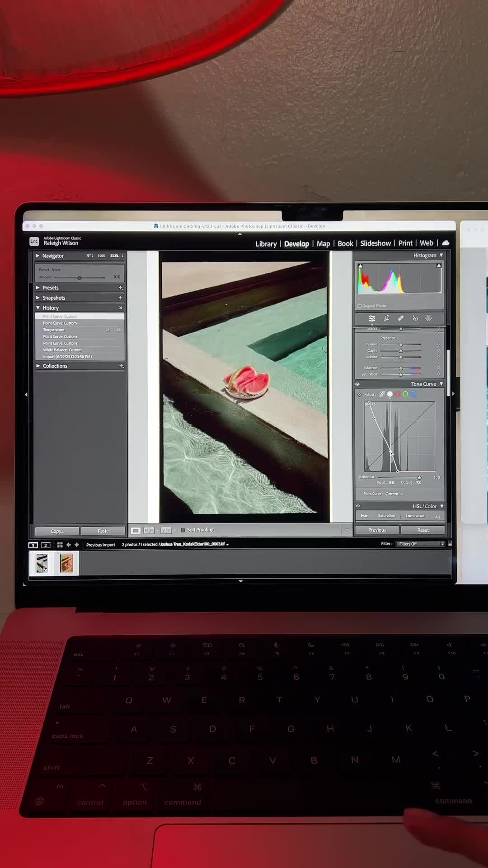Click the main window display button 1
Screen dimensions: 488x868
pos(33,545)
